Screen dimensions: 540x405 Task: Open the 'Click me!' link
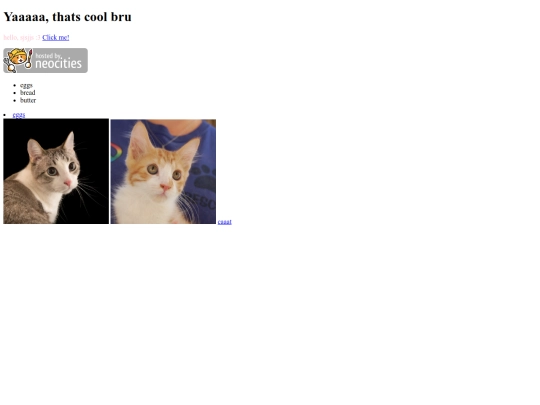pyautogui.click(x=56, y=38)
